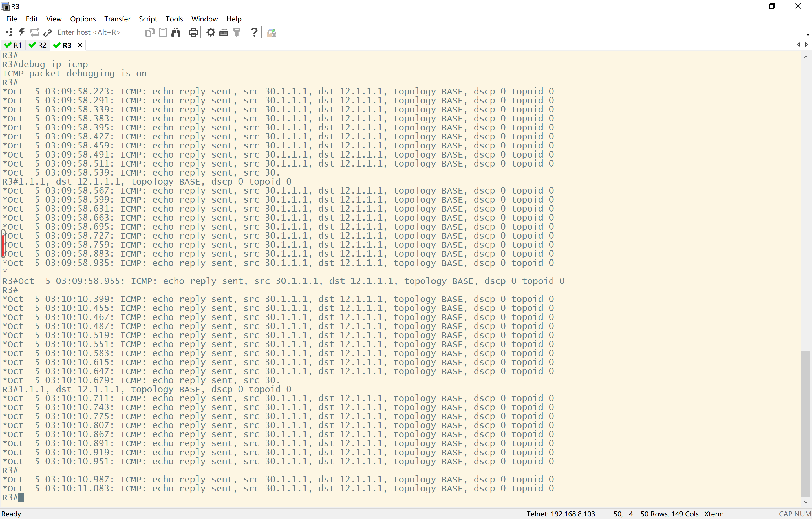Image resolution: width=812 pixels, height=519 pixels.
Task: Open the Transfer menu
Action: click(x=117, y=19)
